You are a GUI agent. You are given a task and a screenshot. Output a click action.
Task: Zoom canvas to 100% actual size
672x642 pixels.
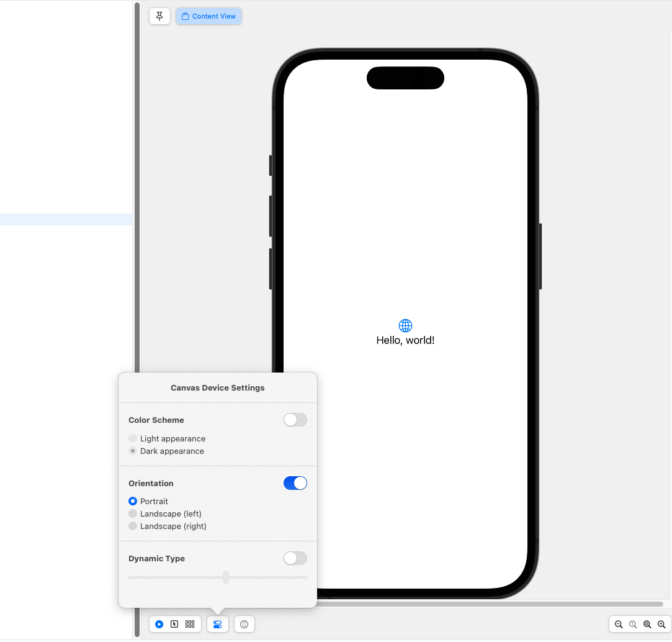tap(633, 624)
